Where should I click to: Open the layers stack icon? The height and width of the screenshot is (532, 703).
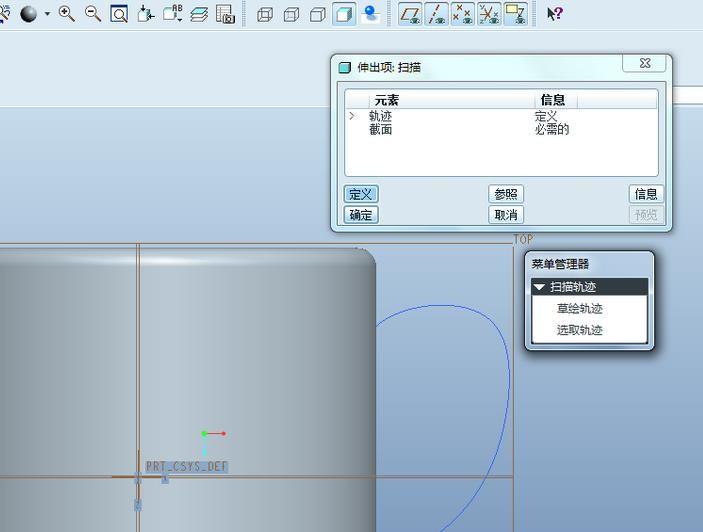click(x=199, y=14)
